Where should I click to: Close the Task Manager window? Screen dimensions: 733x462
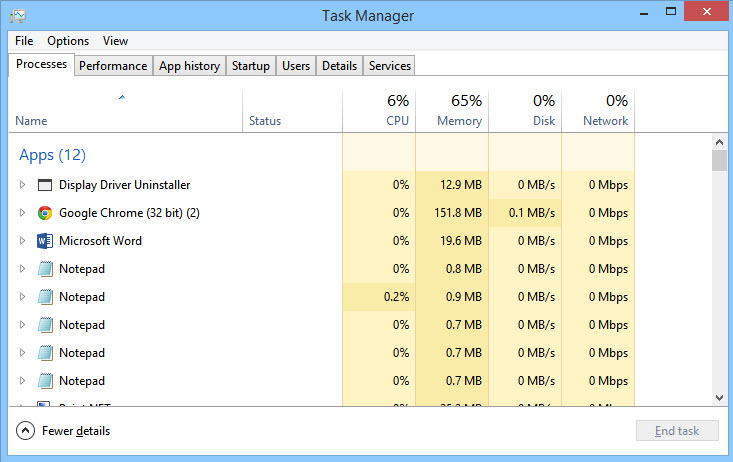tap(706, 12)
